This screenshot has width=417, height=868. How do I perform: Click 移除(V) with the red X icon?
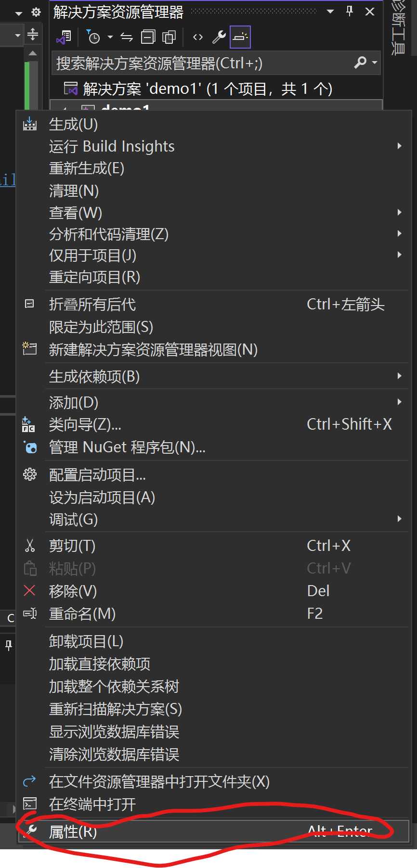coord(73,591)
